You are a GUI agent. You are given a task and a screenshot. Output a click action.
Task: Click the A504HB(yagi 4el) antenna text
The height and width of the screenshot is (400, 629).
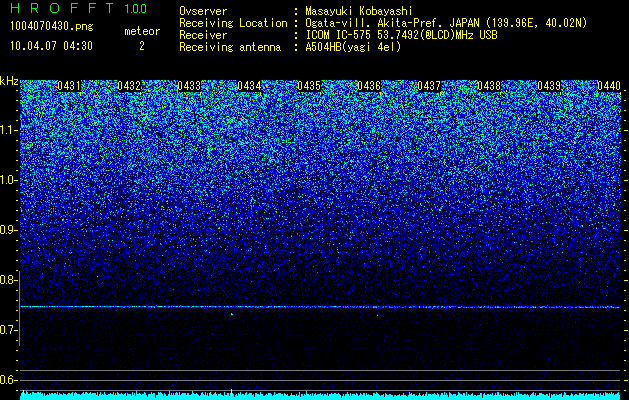tap(353, 47)
